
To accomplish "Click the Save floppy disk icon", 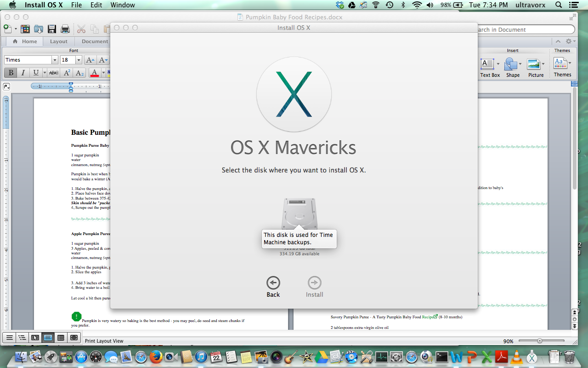I will tap(52, 29).
